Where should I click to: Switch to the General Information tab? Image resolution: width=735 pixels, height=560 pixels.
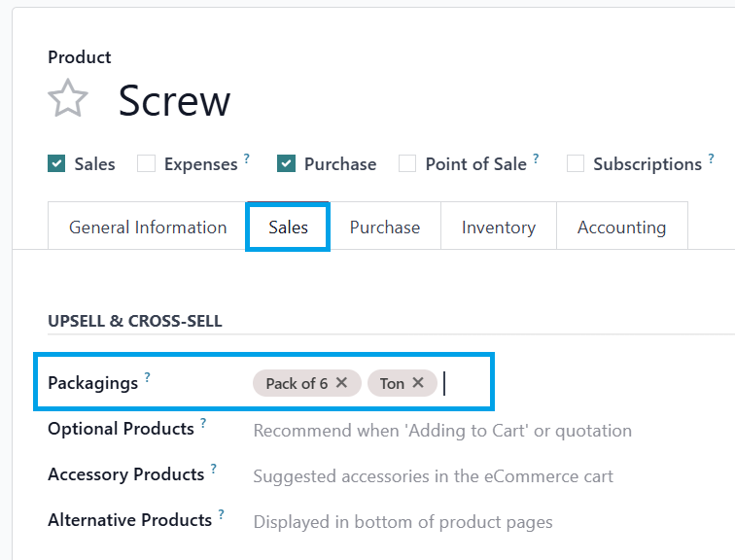coord(148,227)
